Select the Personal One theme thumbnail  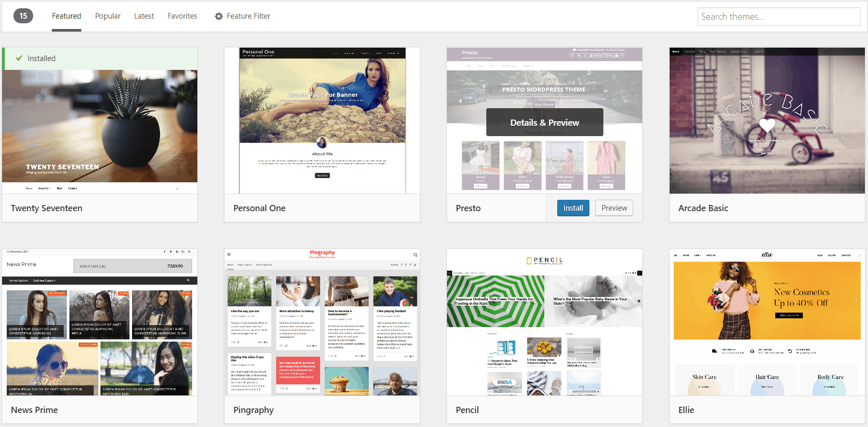pyautogui.click(x=322, y=121)
